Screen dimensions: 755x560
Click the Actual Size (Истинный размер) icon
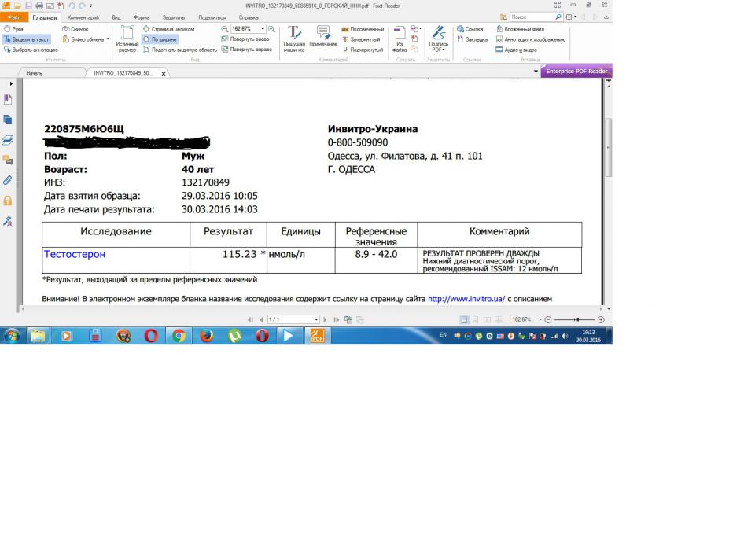127,39
